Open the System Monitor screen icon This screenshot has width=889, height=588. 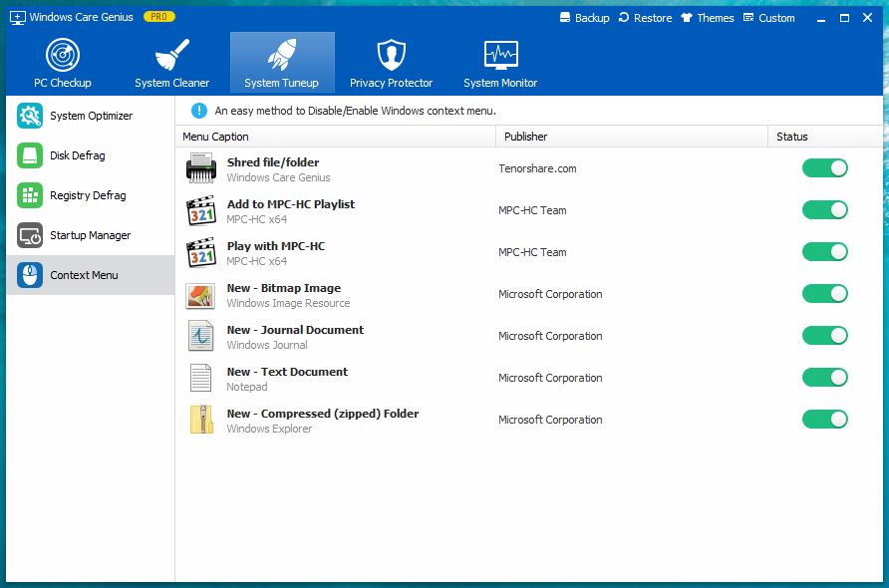click(500, 55)
